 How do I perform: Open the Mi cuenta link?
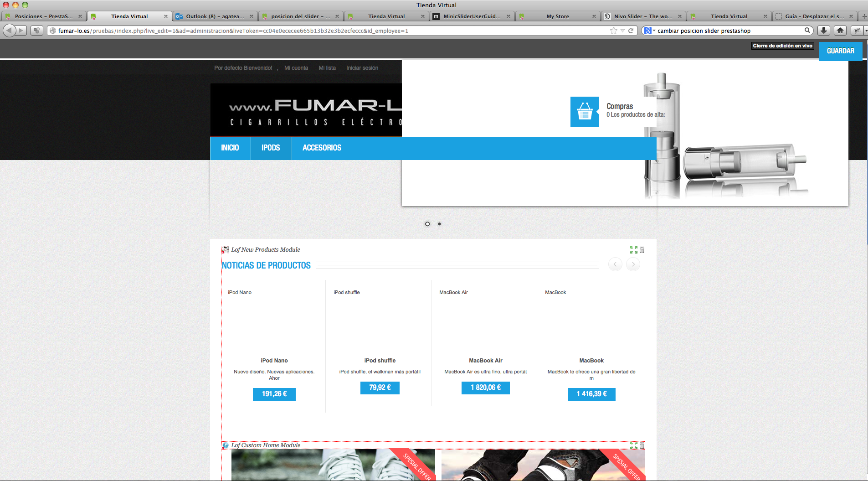click(x=296, y=68)
